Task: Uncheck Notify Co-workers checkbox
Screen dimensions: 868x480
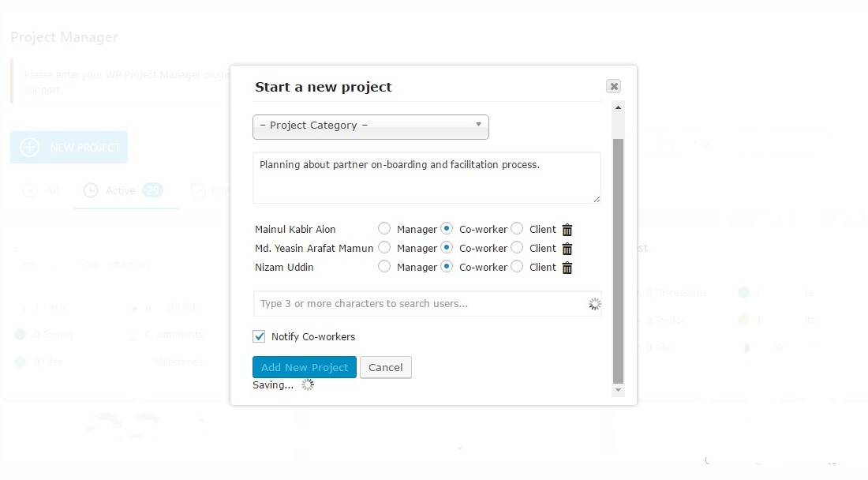Action: (259, 336)
